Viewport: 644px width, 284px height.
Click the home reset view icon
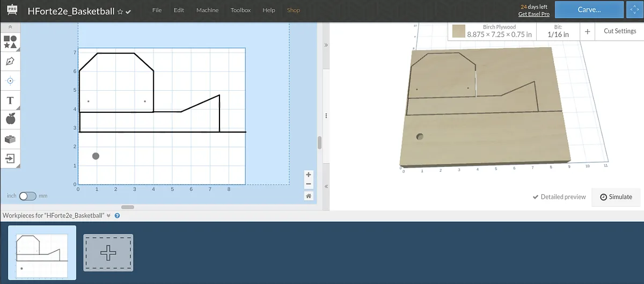[309, 196]
